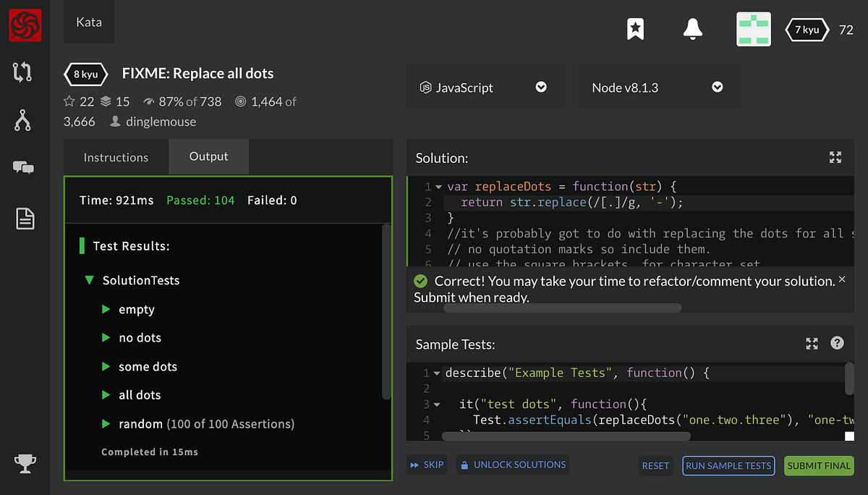Dismiss the Correct notification message
This screenshot has width=868, height=495.
(841, 279)
